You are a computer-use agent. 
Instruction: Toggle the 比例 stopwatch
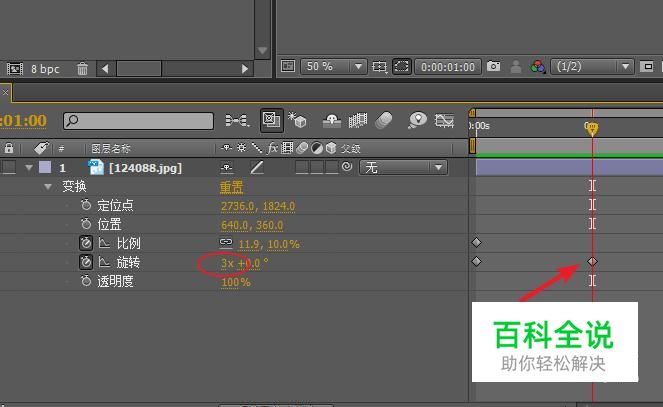click(86, 243)
